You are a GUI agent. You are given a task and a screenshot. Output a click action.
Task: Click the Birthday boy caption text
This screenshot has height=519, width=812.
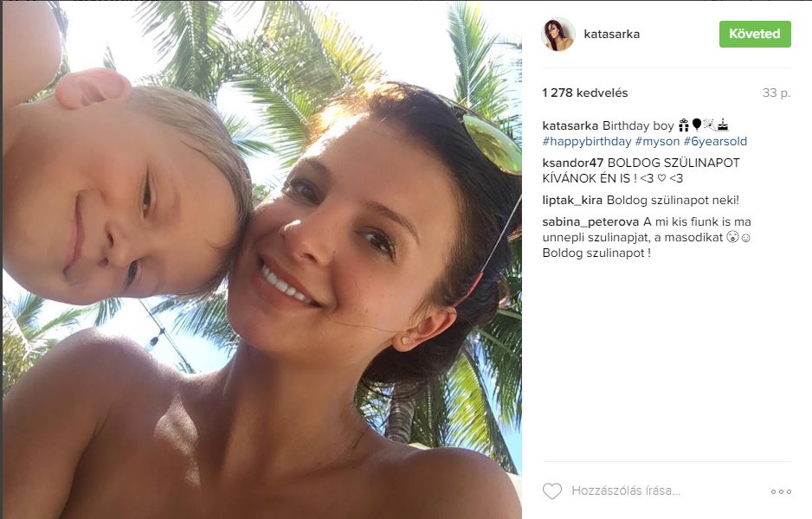tap(638, 125)
